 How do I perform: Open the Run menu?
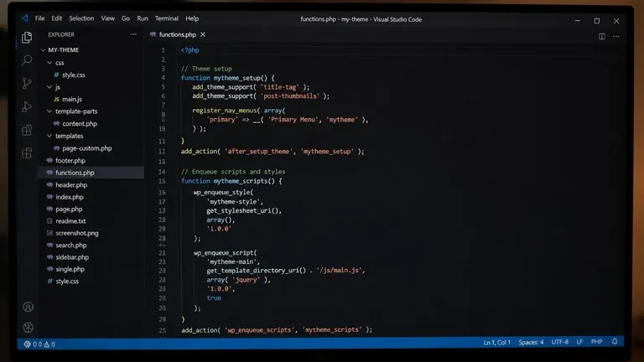[x=143, y=18]
